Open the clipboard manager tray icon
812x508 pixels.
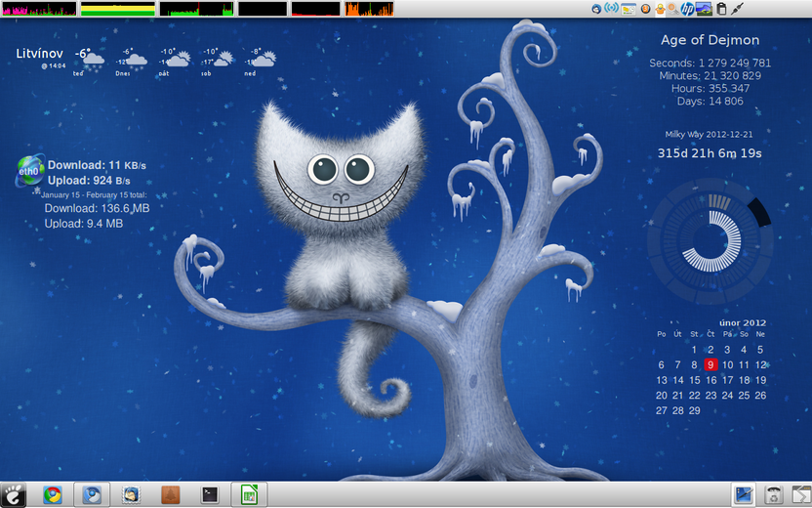click(721, 9)
